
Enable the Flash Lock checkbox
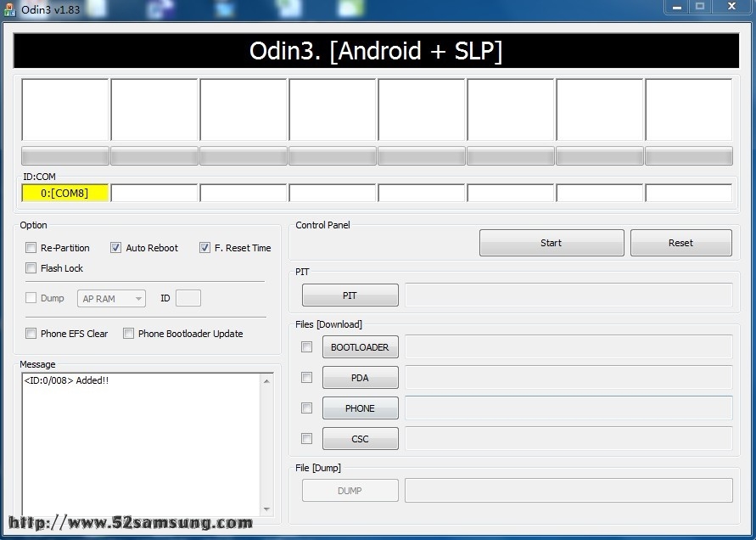(x=31, y=267)
